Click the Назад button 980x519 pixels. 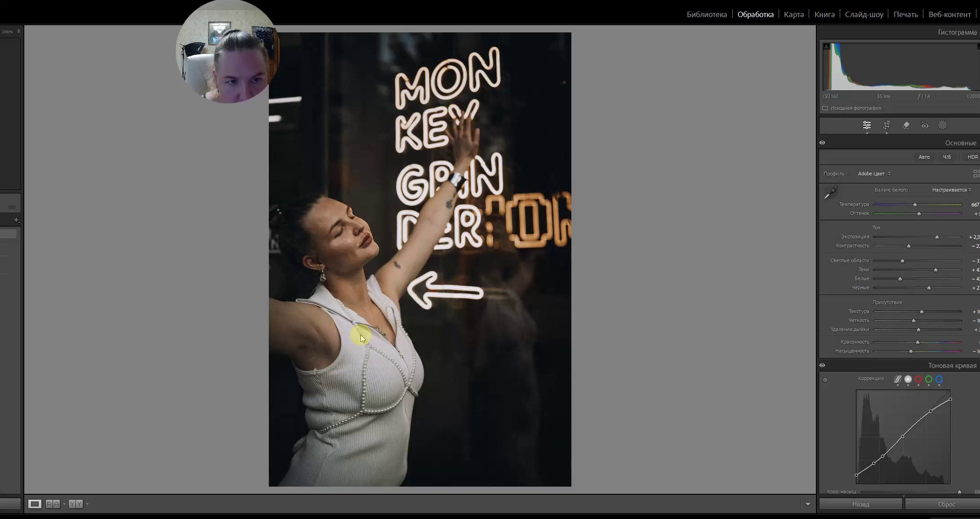tap(860, 504)
